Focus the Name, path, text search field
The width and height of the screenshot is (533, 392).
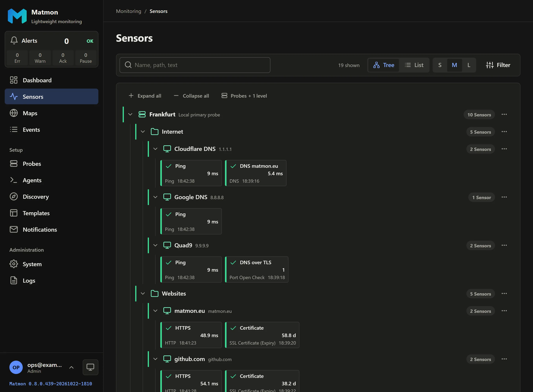[195, 65]
